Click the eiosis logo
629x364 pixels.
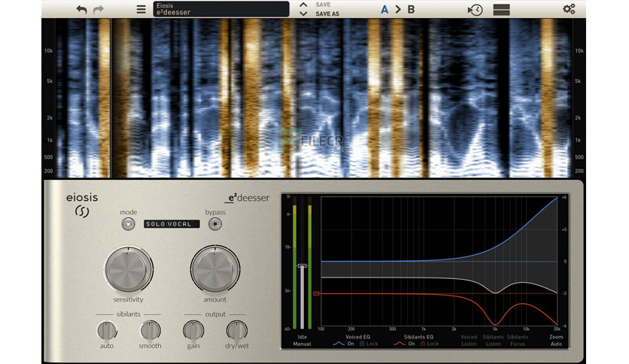point(82,204)
